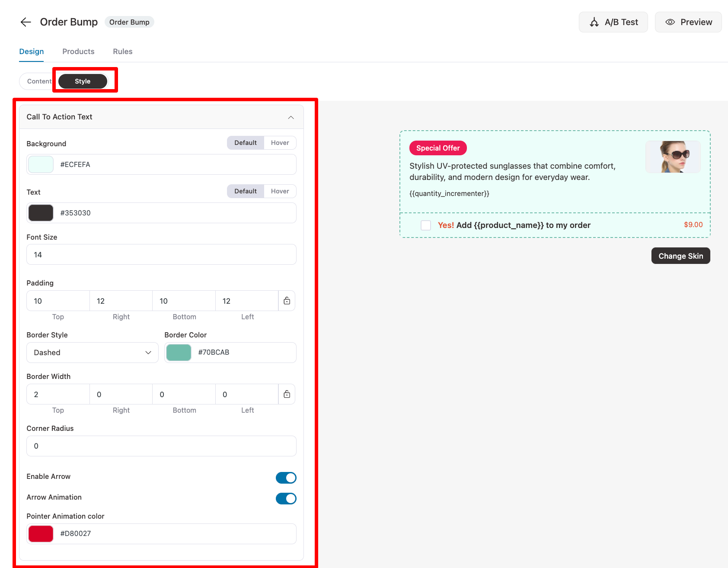Click the sunglasses product thumbnail

(x=673, y=157)
